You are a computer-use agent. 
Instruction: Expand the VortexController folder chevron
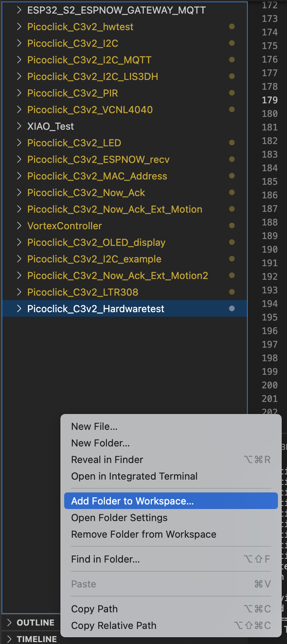[x=19, y=225]
